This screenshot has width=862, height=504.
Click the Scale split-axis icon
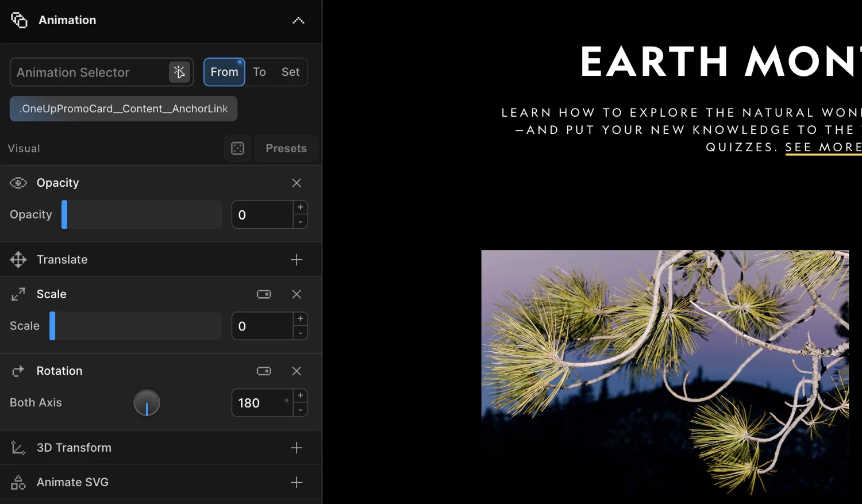coord(264,294)
